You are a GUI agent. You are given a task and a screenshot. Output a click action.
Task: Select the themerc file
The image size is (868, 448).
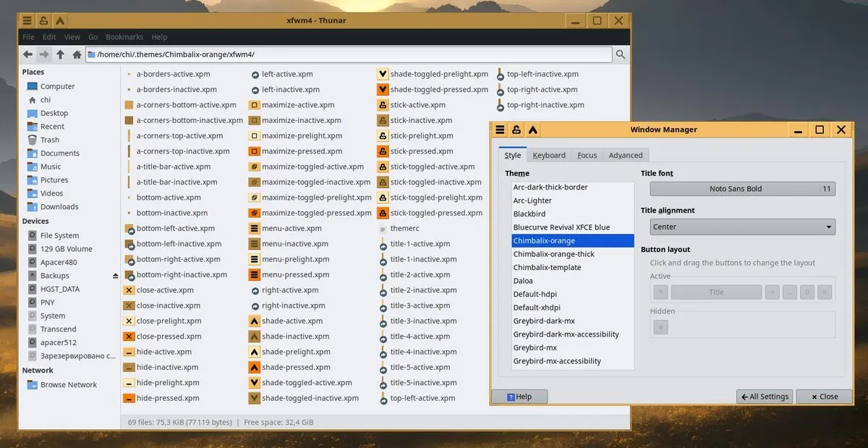point(398,228)
